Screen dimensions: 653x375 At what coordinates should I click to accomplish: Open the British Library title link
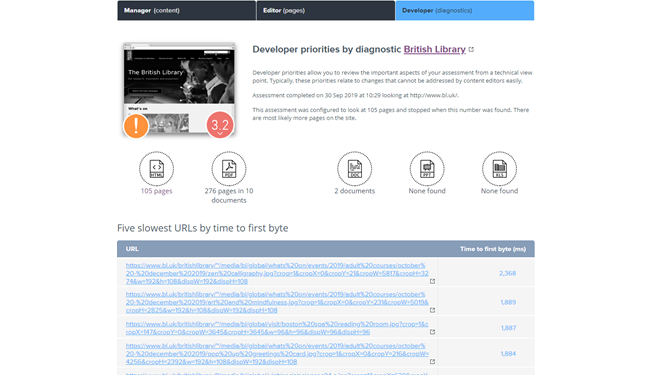pyautogui.click(x=434, y=49)
